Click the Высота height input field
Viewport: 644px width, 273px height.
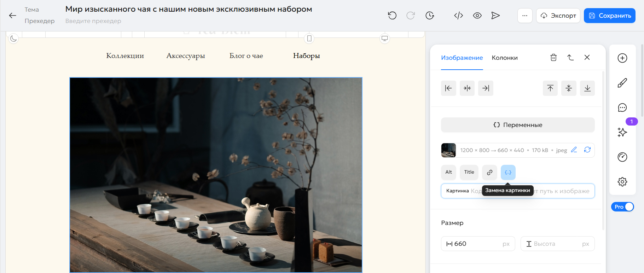pyautogui.click(x=558, y=244)
